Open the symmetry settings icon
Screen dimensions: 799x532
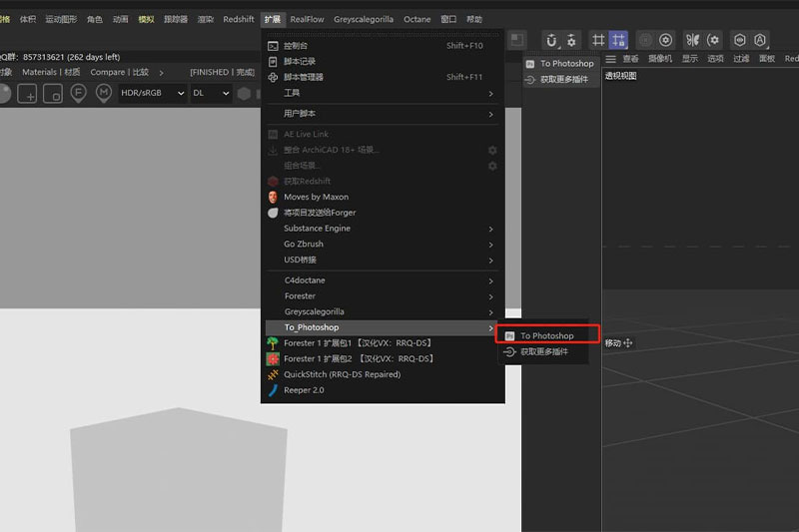(x=713, y=40)
